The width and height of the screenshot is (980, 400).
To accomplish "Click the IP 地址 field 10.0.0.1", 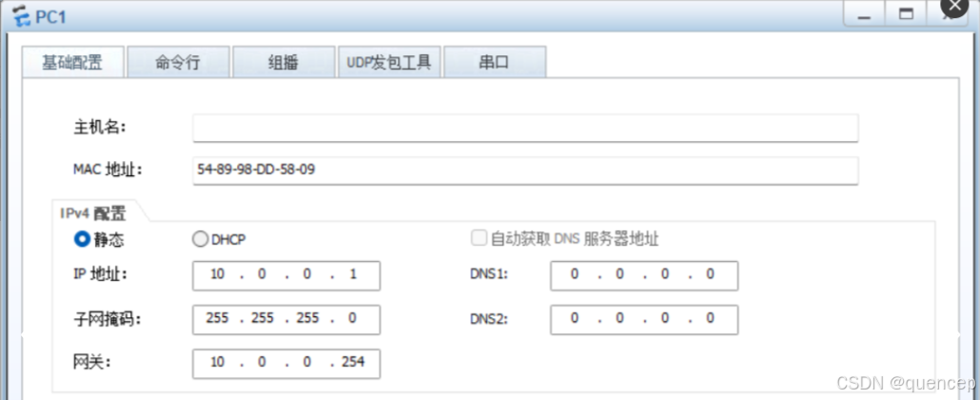I will [x=286, y=275].
